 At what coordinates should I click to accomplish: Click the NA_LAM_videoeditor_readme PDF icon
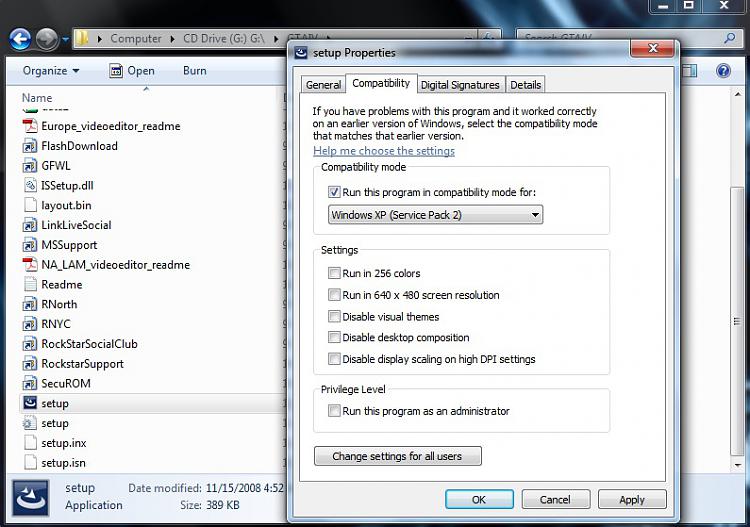pos(30,264)
